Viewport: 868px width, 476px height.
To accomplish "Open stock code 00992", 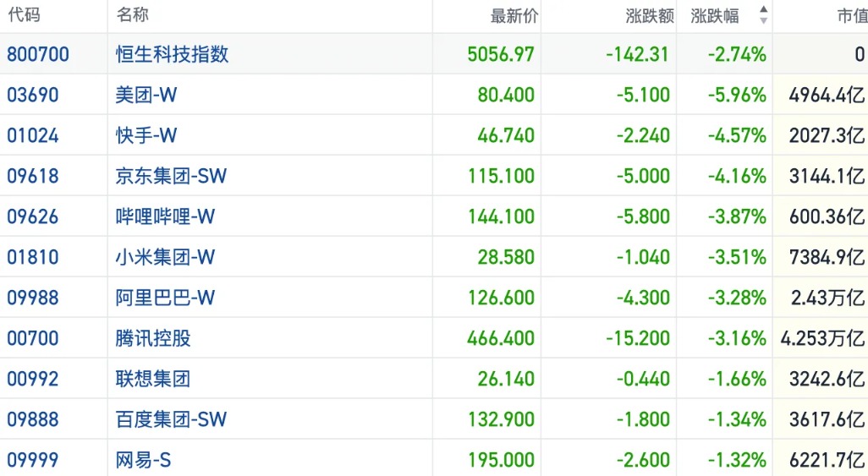I will point(33,379).
